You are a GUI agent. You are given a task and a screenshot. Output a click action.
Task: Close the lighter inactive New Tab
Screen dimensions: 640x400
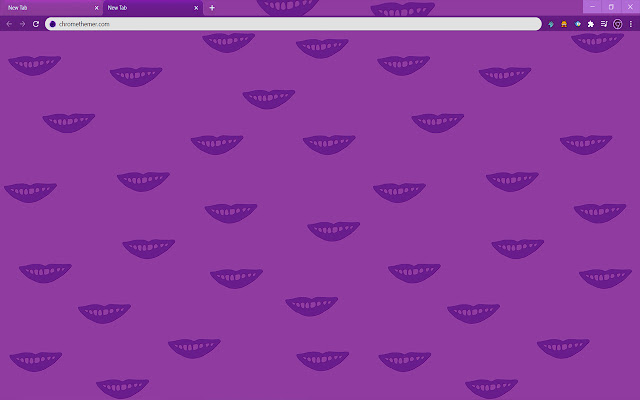pos(96,8)
